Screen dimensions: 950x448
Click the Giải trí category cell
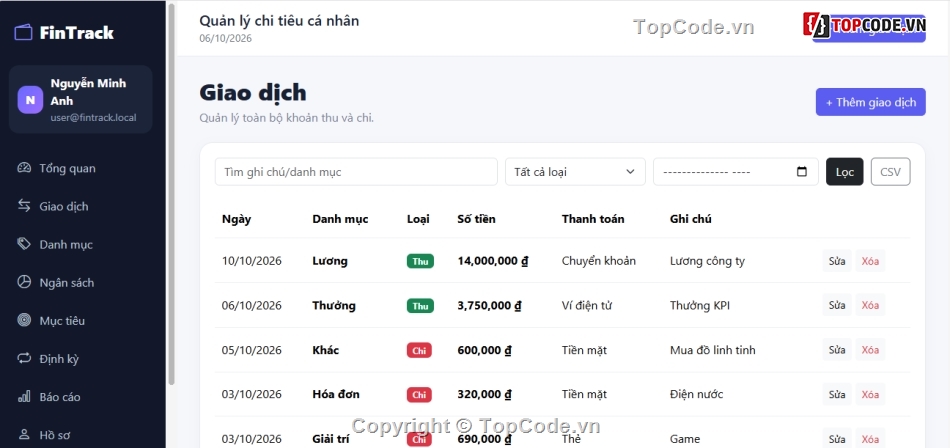tap(333, 439)
